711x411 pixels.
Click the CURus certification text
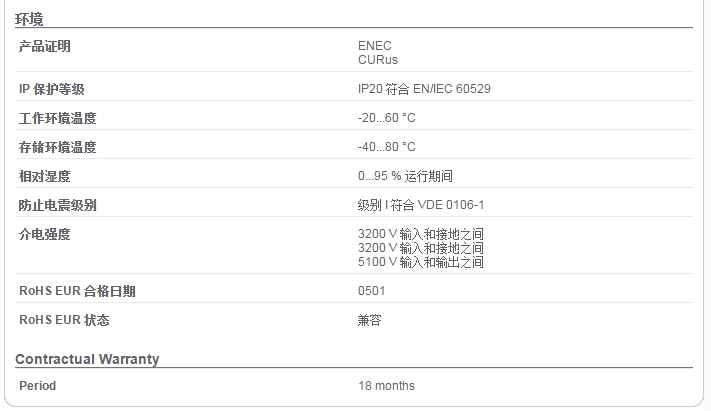[x=378, y=60]
